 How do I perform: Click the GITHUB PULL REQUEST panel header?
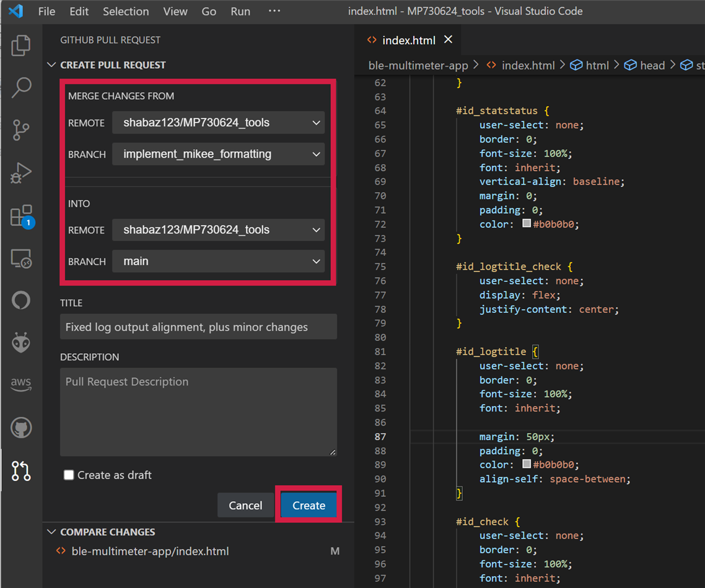(x=110, y=40)
